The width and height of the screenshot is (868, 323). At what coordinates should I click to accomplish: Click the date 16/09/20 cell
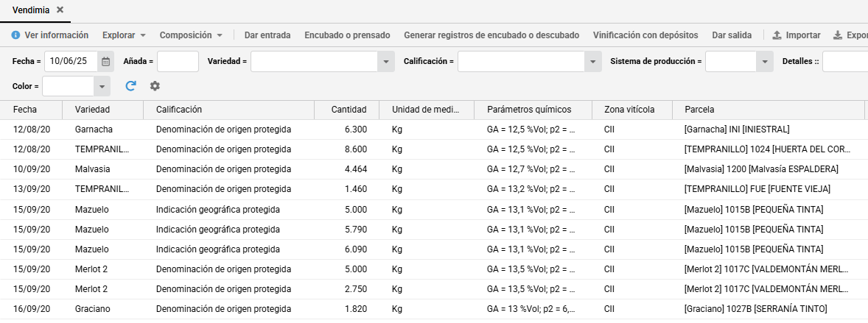(31, 308)
